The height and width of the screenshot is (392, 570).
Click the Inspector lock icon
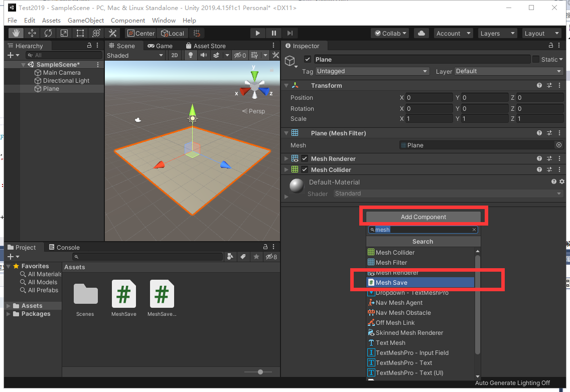tap(551, 46)
